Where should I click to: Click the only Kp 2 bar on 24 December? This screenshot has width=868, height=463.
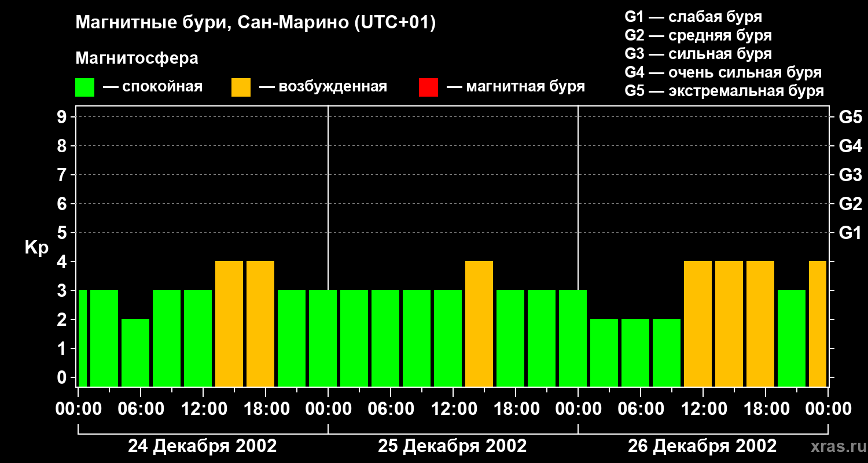[135, 352]
